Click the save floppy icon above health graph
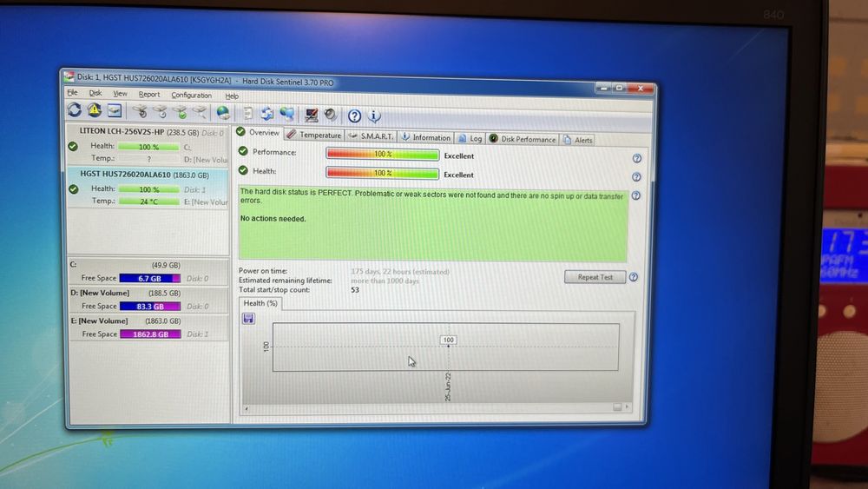The height and width of the screenshot is (489, 868). click(248, 319)
